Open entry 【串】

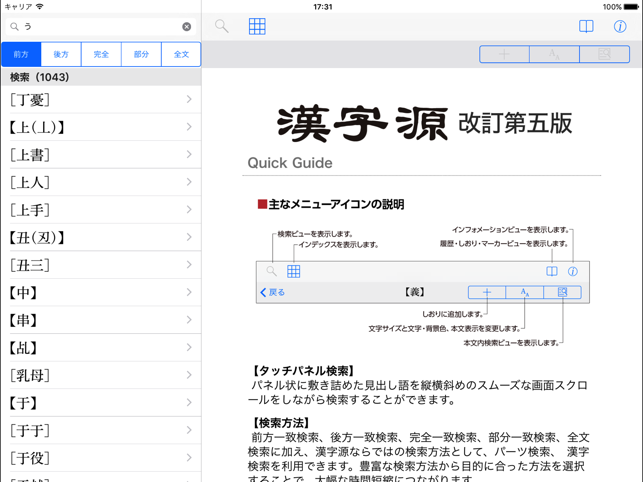[x=101, y=320]
